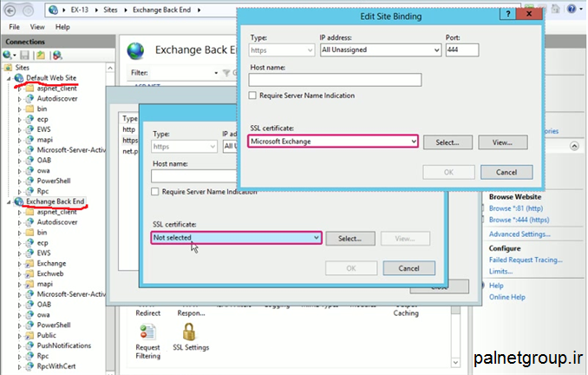
Task: Open Failed Request Tracing link
Action: point(526,260)
